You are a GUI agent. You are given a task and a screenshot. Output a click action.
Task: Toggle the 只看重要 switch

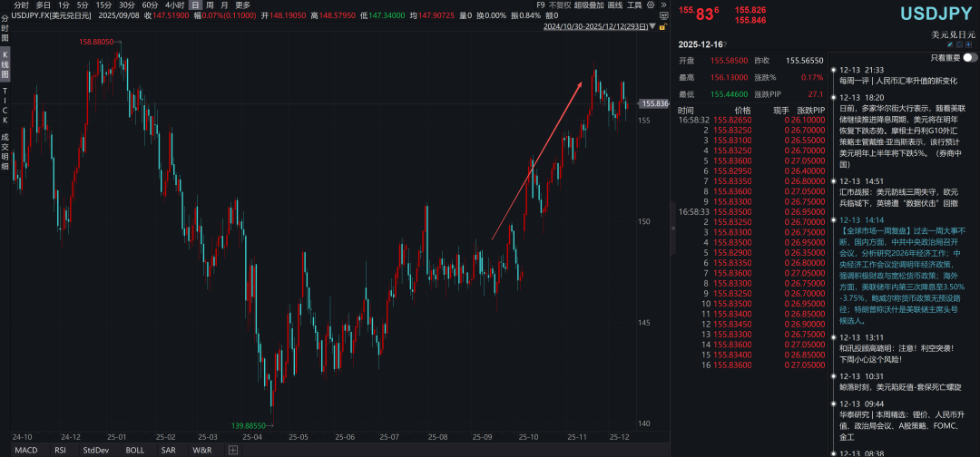point(970,57)
